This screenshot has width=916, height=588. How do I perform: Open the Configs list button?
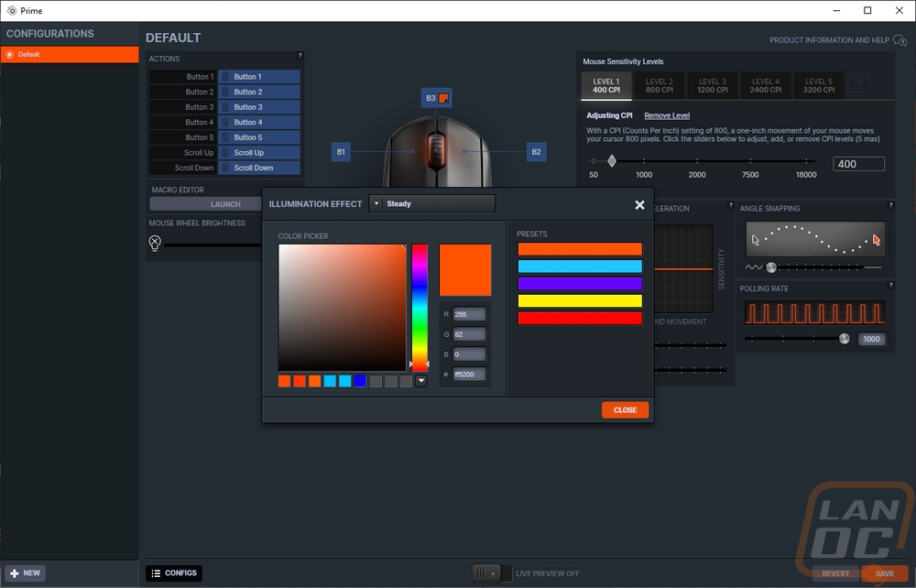[x=174, y=573]
